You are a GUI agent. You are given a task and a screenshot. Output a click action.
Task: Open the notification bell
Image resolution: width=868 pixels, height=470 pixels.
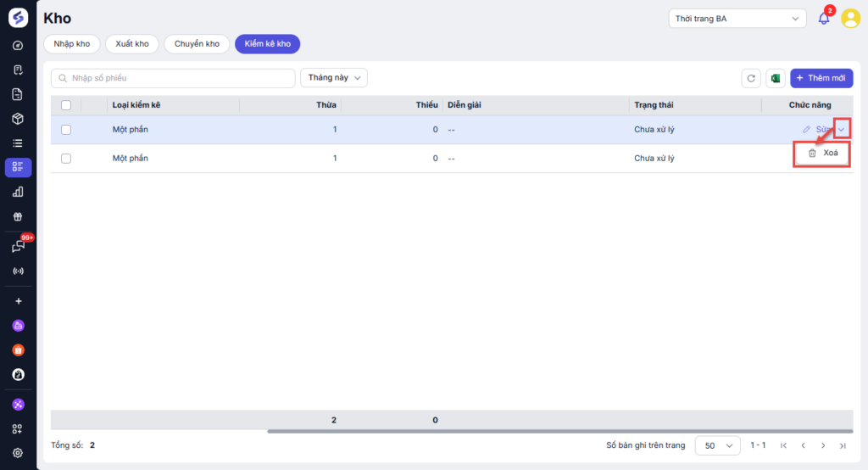[x=824, y=19]
